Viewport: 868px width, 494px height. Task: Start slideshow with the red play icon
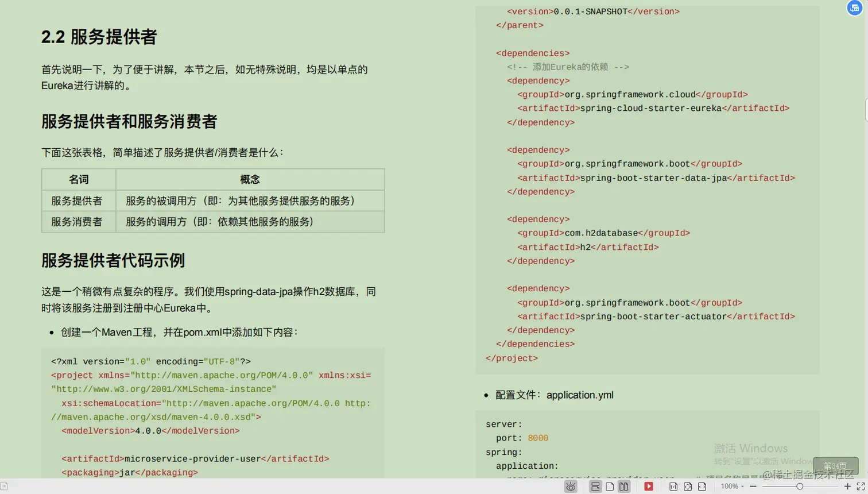pos(648,486)
